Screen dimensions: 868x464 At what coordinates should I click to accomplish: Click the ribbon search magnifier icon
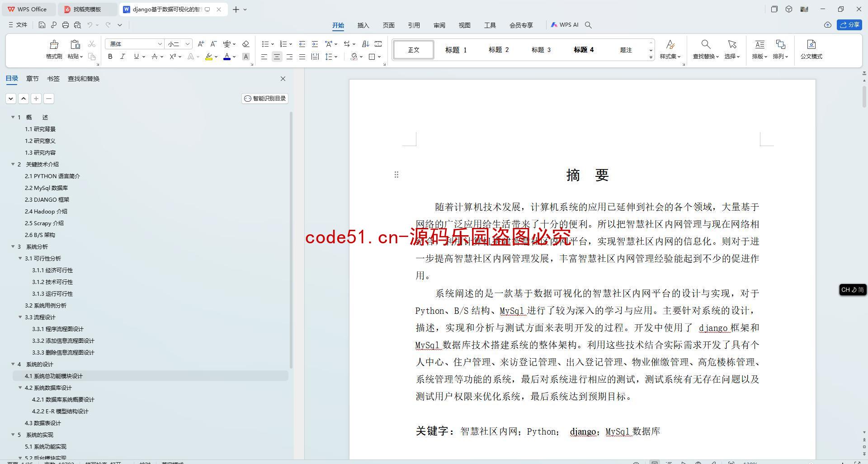tap(588, 25)
